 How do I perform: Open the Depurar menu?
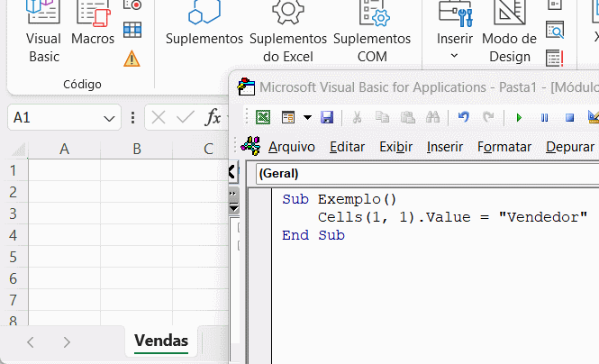pyautogui.click(x=569, y=147)
